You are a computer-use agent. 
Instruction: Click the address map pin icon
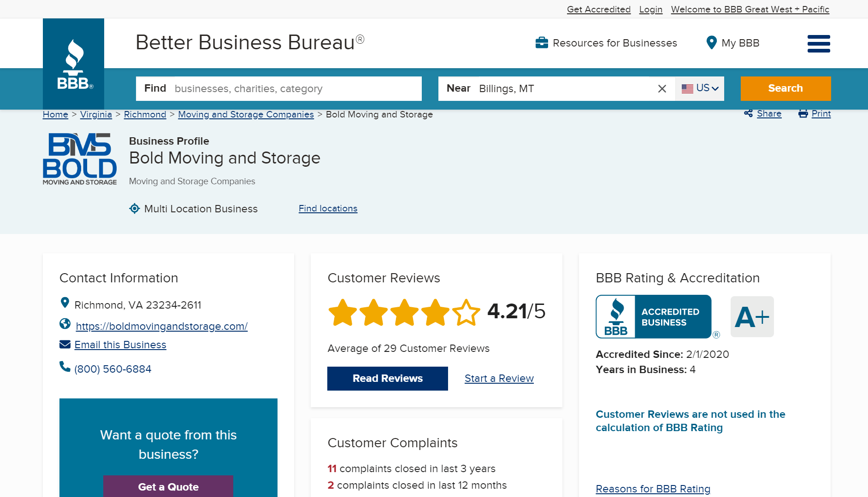[65, 303]
